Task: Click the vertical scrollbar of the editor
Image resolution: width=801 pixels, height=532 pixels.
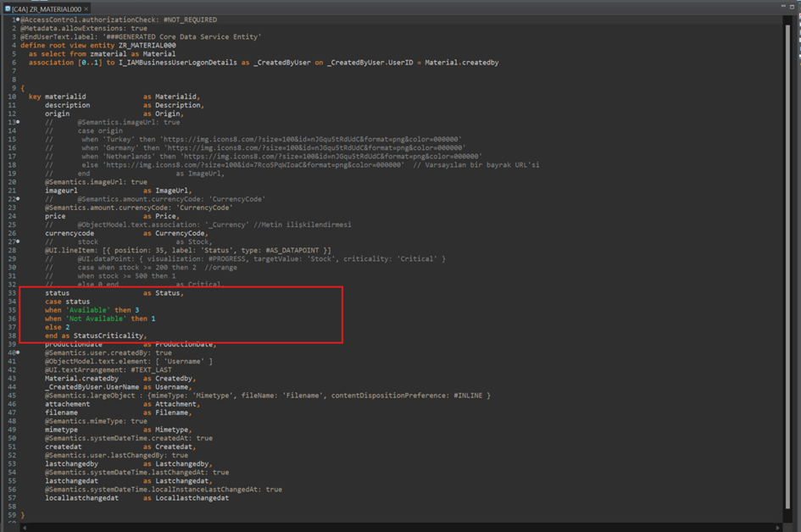Action: pos(788,254)
